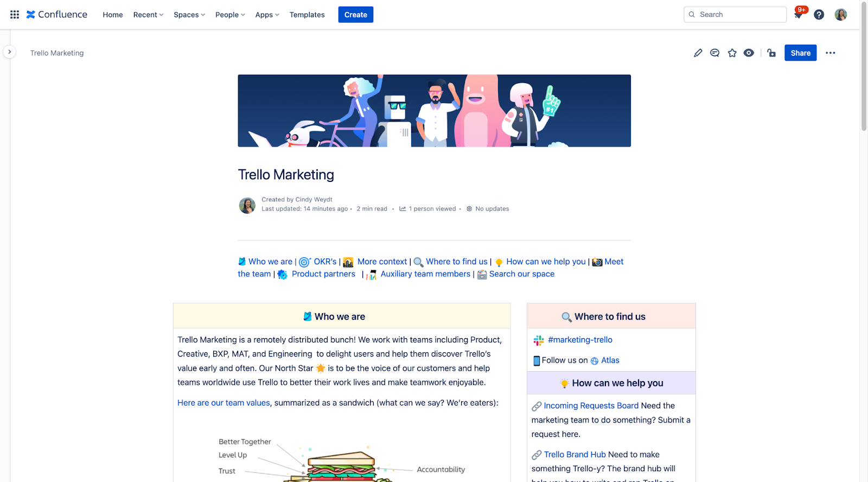Open the more actions ellipsis menu
The image size is (868, 482).
(x=831, y=53)
